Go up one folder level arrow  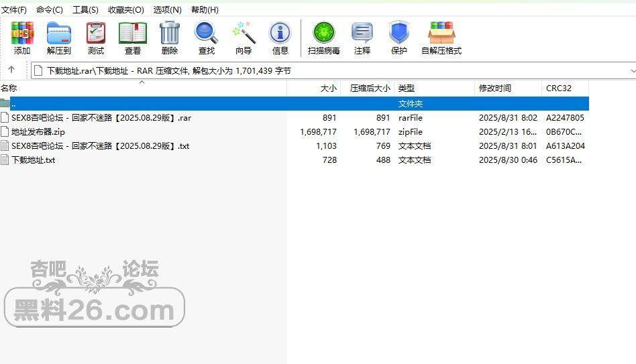click(11, 70)
